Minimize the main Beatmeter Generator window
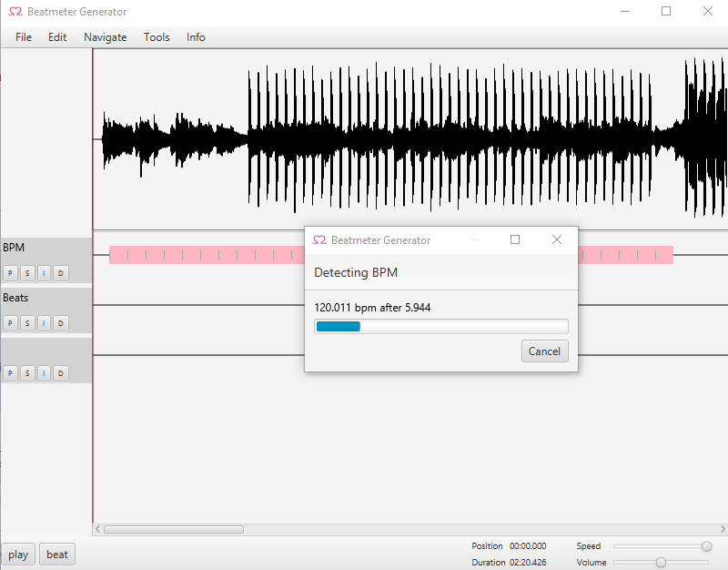The image size is (728, 570). pyautogui.click(x=625, y=11)
